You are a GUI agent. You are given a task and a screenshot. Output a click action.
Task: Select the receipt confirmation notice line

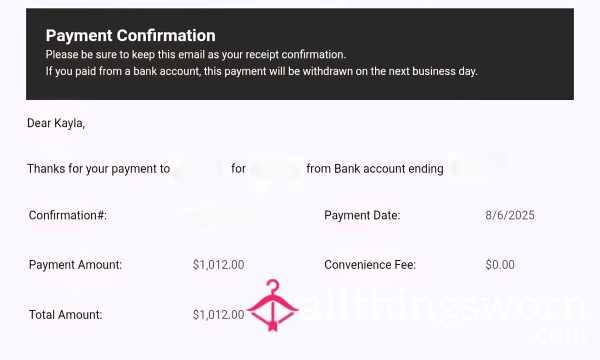pos(196,55)
